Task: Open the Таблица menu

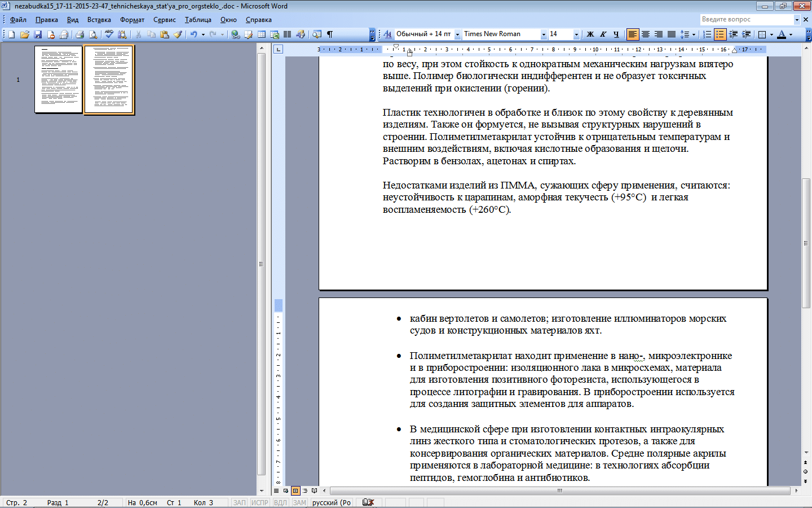Action: coord(198,20)
